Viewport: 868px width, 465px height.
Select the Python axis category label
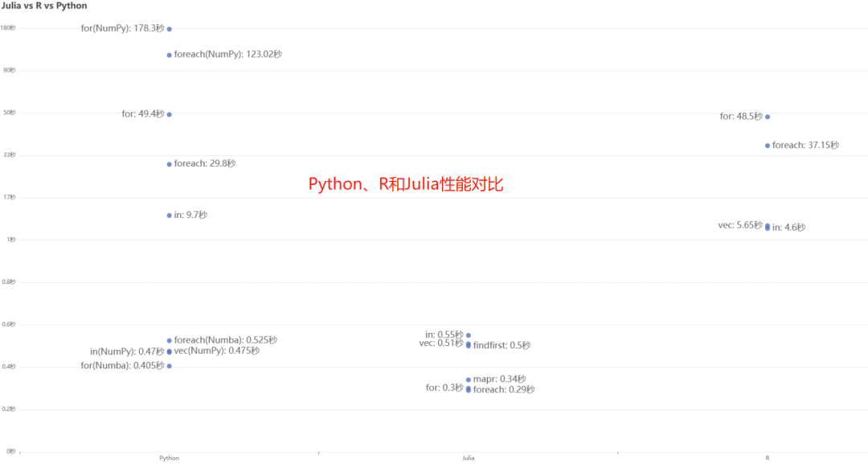point(169,457)
